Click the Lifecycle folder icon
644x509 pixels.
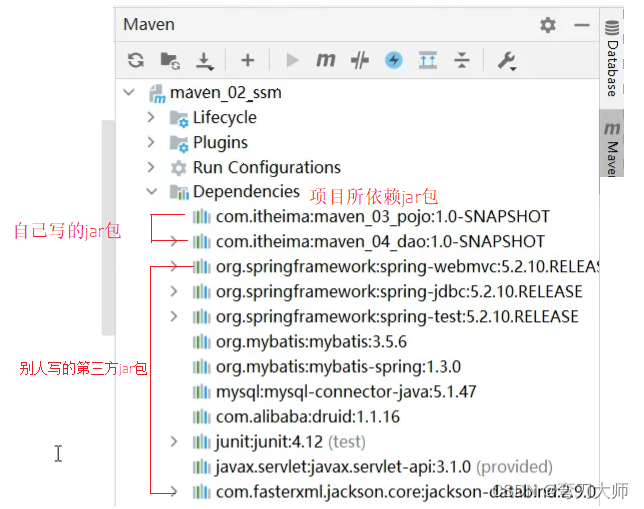pyautogui.click(x=179, y=118)
